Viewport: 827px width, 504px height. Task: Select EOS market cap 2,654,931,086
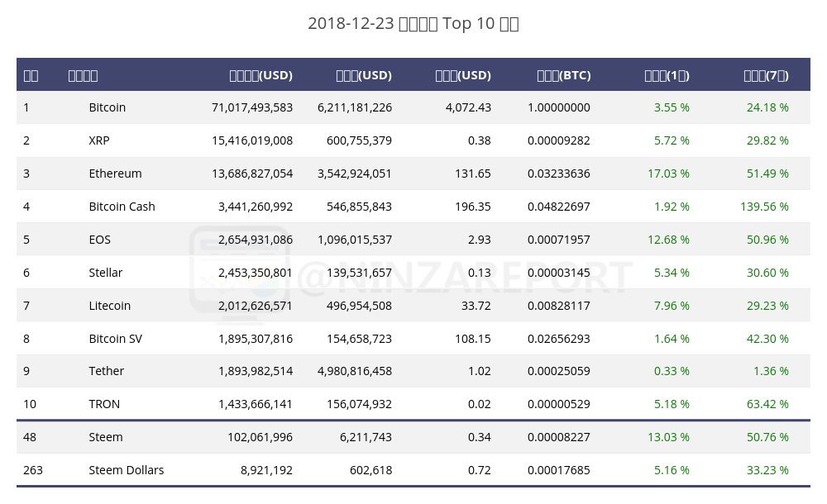tap(256, 240)
